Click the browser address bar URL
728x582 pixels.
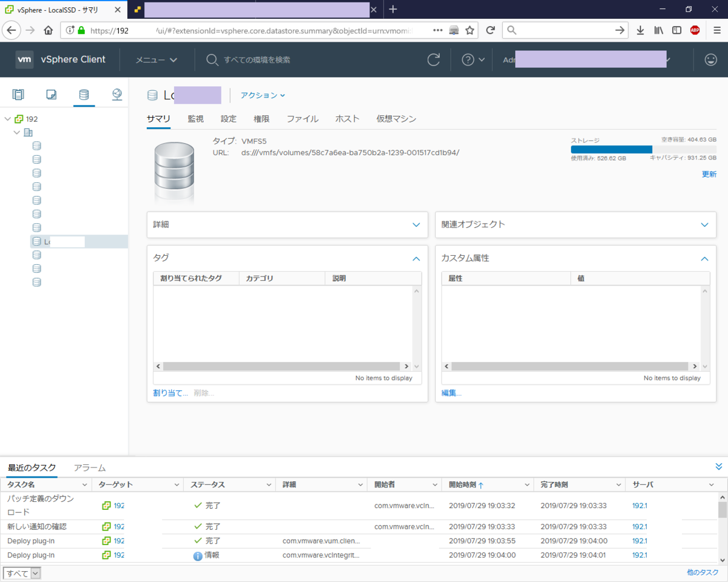(251, 30)
